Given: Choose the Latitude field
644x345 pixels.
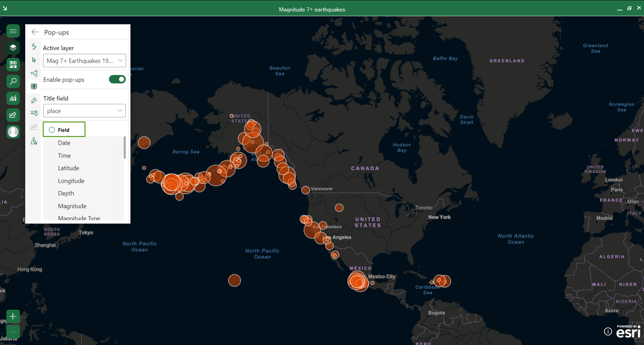Looking at the screenshot, I should tap(69, 168).
